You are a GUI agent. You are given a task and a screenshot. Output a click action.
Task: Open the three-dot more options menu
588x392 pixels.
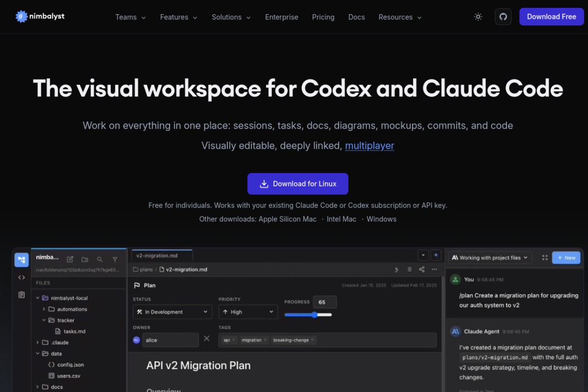434,270
